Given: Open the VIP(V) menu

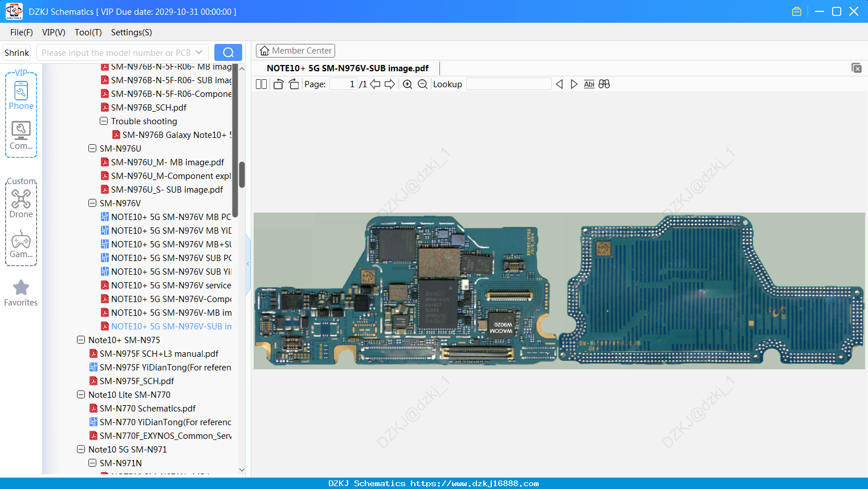Looking at the screenshot, I should [x=54, y=32].
